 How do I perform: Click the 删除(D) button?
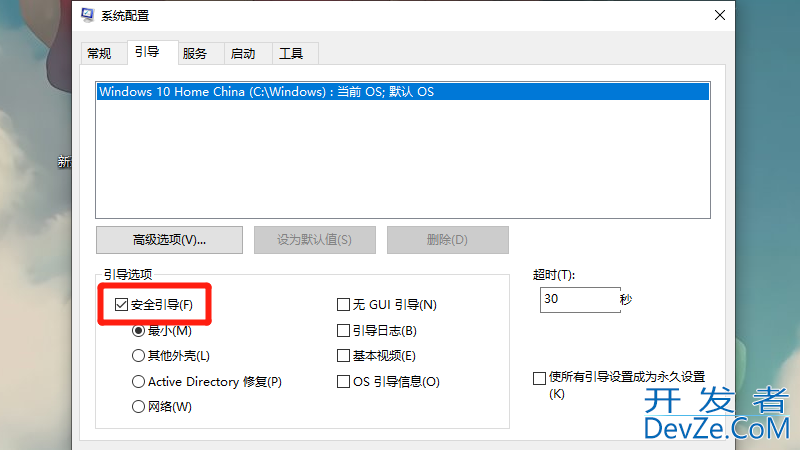(x=447, y=240)
